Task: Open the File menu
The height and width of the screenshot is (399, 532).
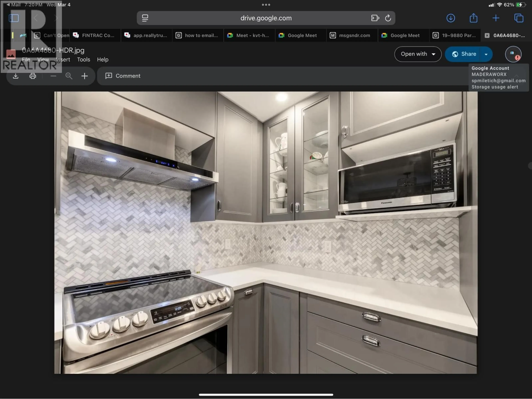Action: (26, 59)
